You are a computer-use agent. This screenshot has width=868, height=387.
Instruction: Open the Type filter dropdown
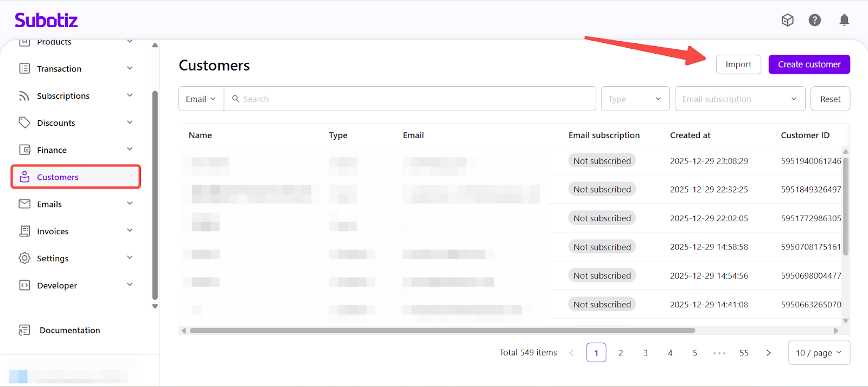(635, 99)
